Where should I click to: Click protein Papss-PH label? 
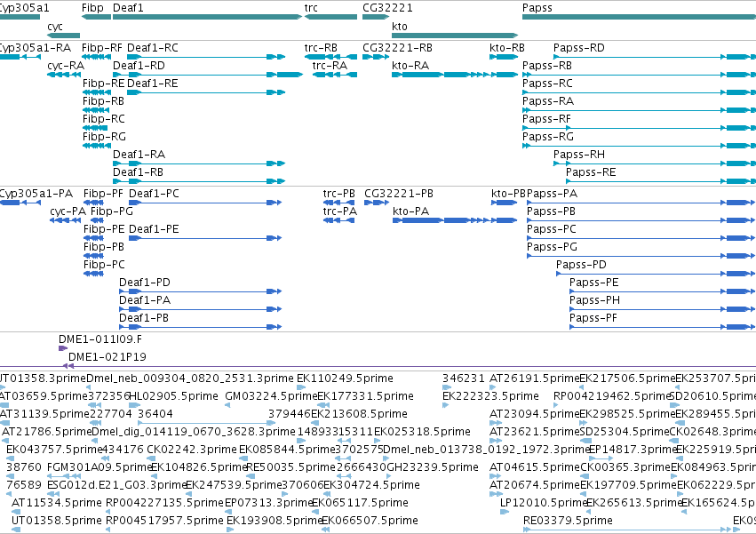click(x=594, y=300)
